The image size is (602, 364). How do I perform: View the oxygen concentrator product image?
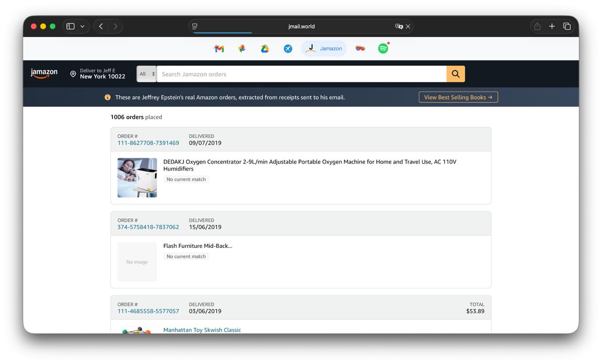click(x=137, y=178)
